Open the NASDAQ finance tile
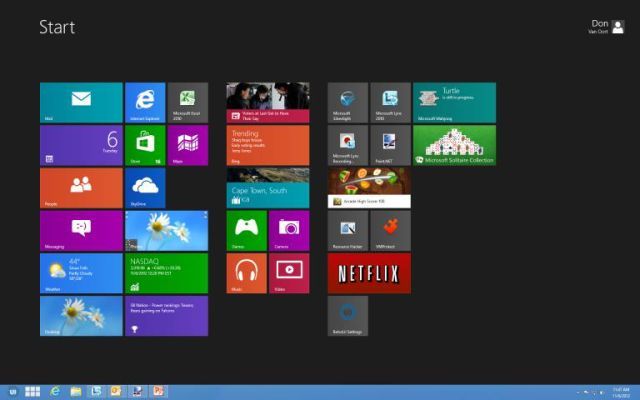This screenshot has height=400, width=640. coord(166,273)
